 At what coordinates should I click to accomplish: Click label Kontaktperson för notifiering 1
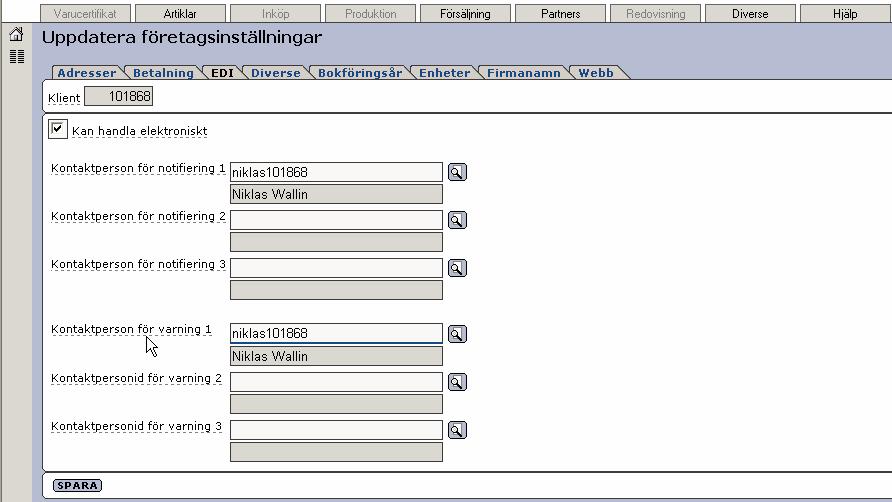pos(138,168)
